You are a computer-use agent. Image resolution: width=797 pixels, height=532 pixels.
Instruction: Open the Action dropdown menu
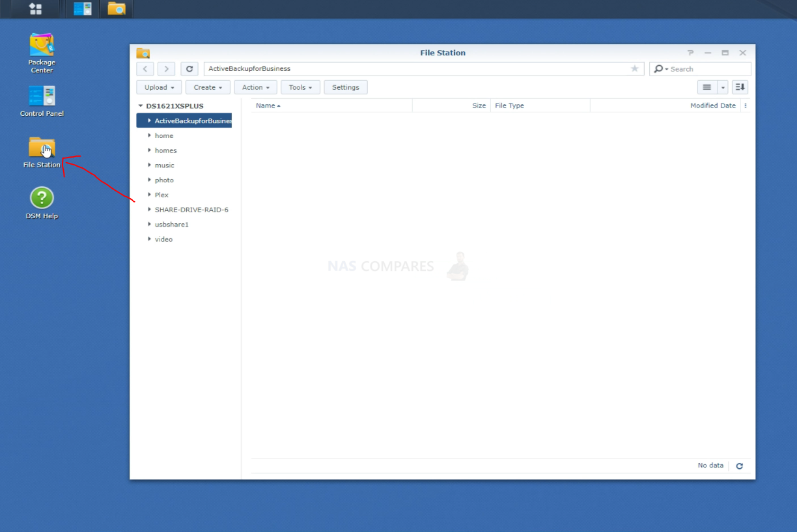[x=256, y=87]
